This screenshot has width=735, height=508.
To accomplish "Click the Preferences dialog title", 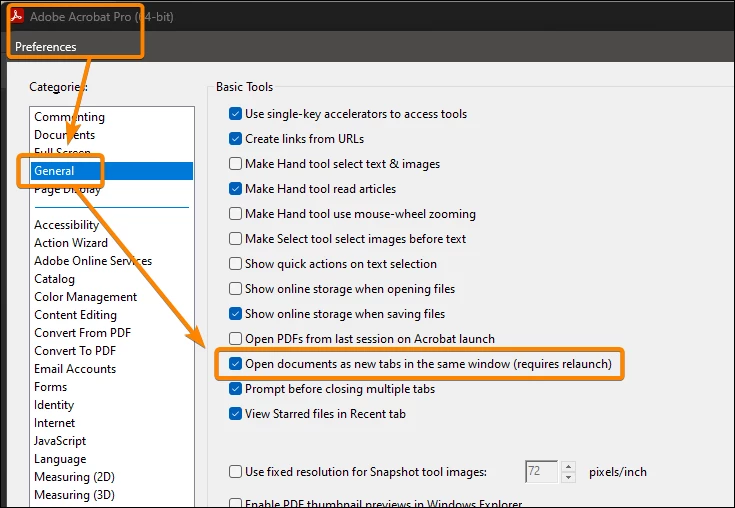I will tap(45, 47).
